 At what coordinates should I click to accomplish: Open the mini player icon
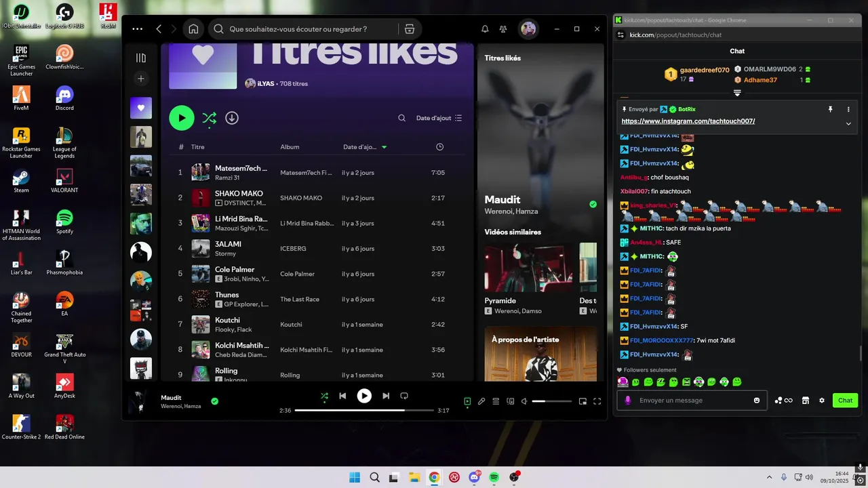pos(583,401)
